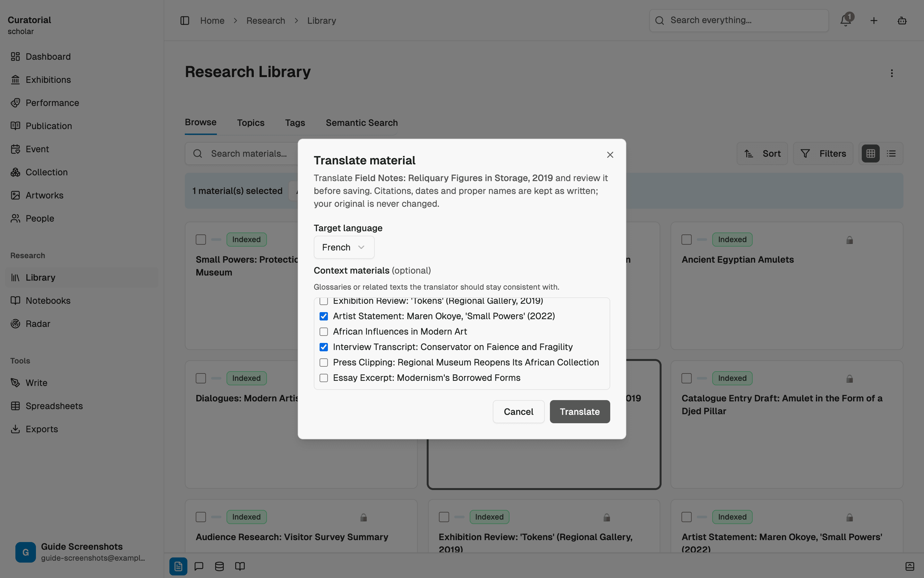This screenshot has height=578, width=924.
Task: Select the Catalogue Entry Draft card checkbox
Action: [687, 379]
